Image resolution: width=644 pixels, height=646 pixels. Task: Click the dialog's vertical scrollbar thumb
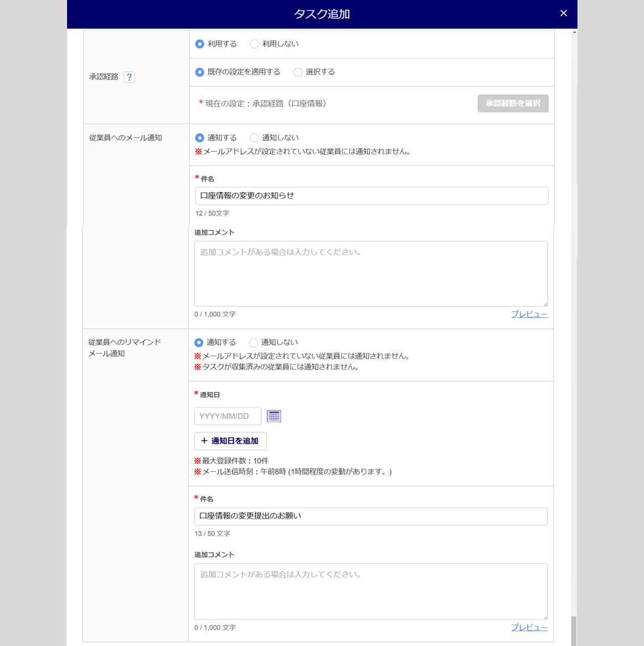tap(574, 631)
